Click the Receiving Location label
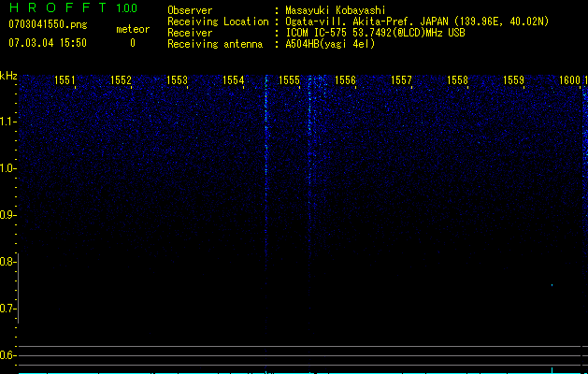The image size is (588, 374). [x=218, y=22]
